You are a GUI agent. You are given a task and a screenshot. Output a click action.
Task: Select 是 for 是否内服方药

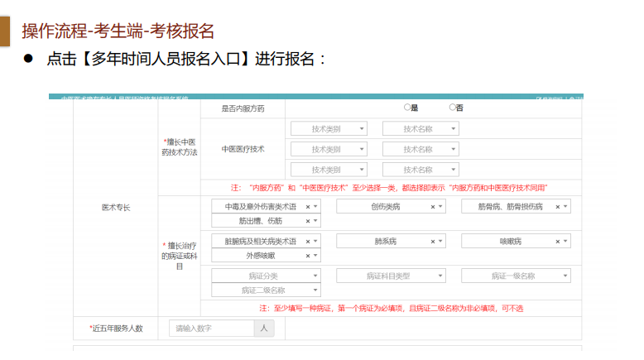[407, 108]
